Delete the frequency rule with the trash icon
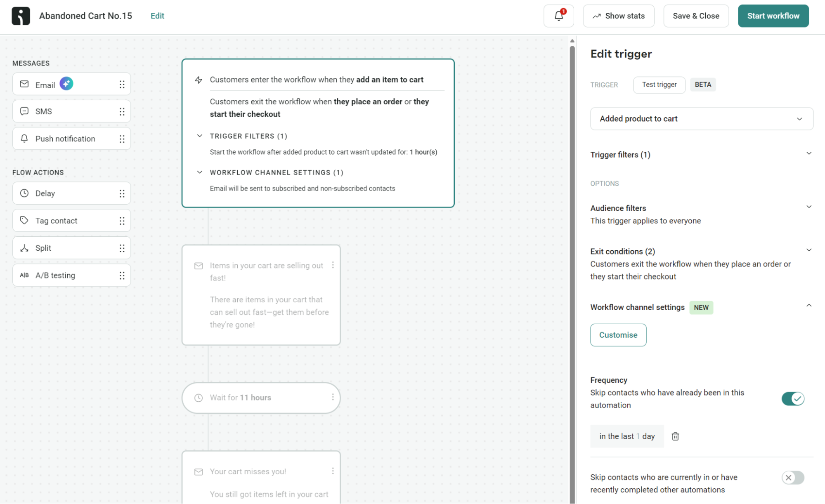This screenshot has height=504, width=825. point(676,436)
